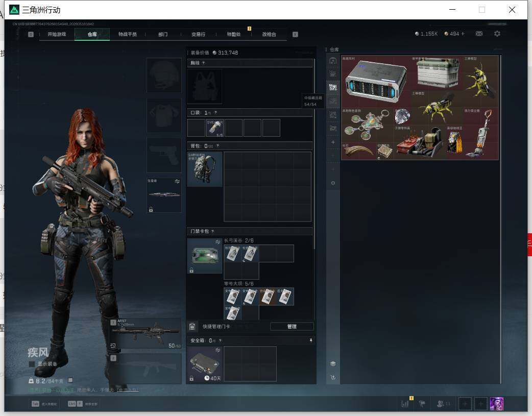This screenshot has width=532, height=416.
Task: Select the keycard case item
Action: click(205, 256)
